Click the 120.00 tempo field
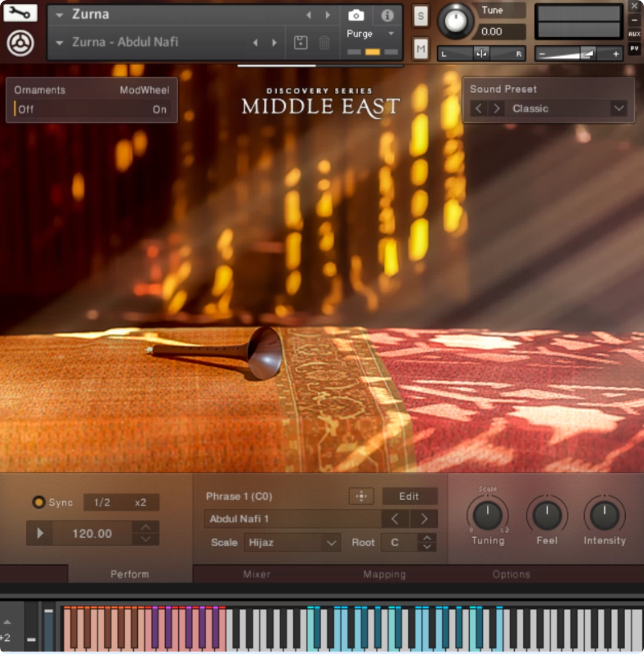644x654 pixels. point(92,533)
